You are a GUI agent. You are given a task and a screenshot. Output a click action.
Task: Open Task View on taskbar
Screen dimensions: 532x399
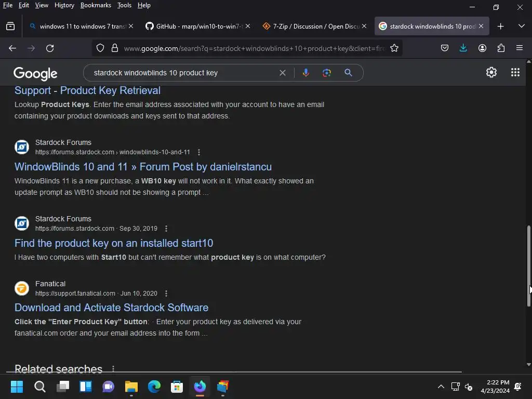click(63, 387)
